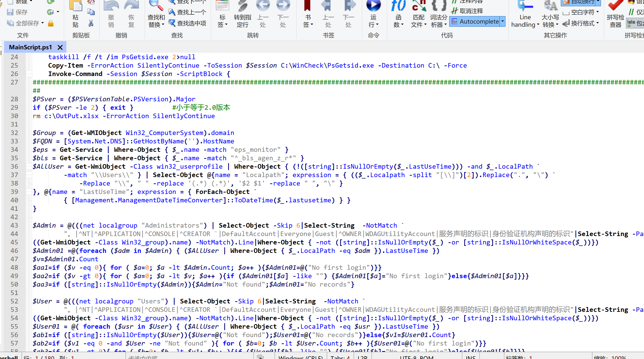Expand the 词法分析器 dropdown arrow
The image size is (644, 359).
click(446, 25)
